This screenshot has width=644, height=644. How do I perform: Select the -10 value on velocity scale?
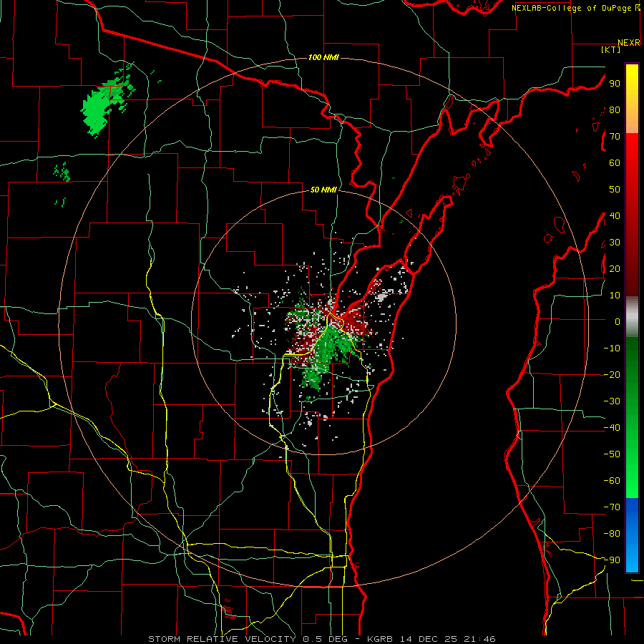(x=612, y=348)
